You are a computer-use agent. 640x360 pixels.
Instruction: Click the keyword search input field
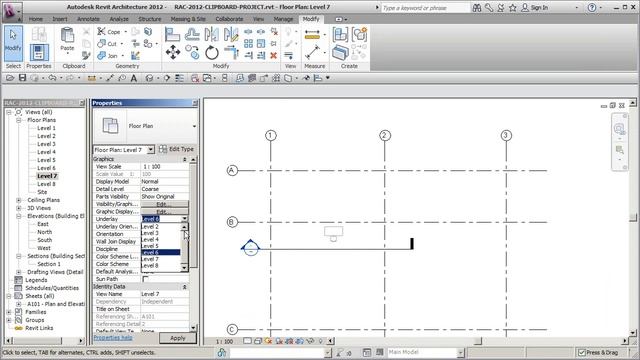(x=425, y=8)
